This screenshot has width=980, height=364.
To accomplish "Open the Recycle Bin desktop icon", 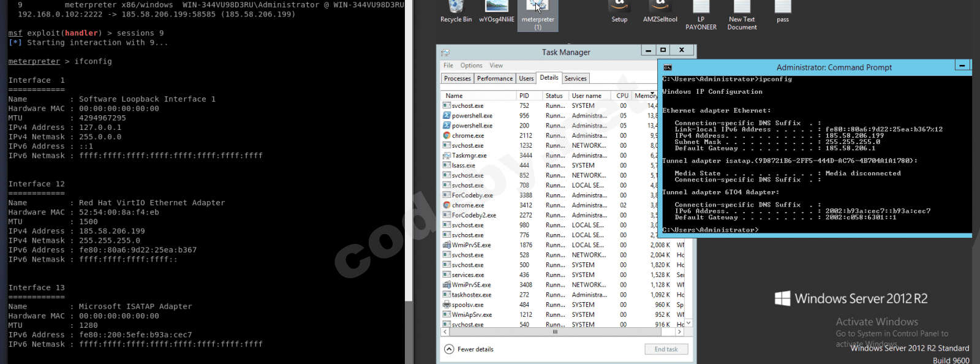I will coord(456,9).
